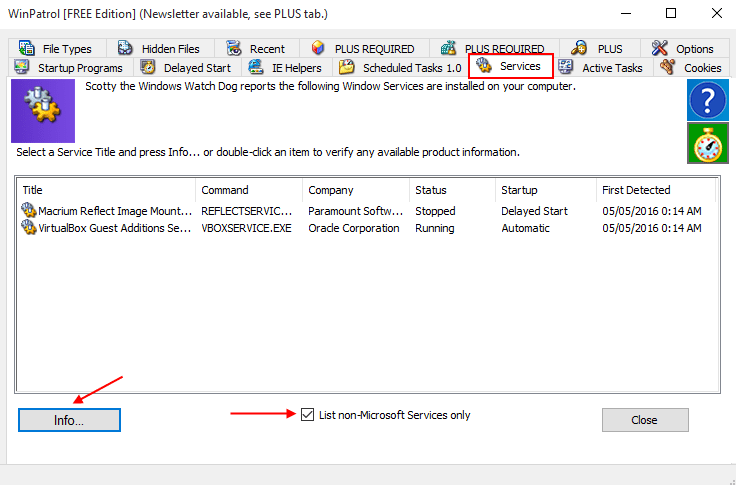
Task: Sort list by Title column header
Action: pyautogui.click(x=107, y=190)
